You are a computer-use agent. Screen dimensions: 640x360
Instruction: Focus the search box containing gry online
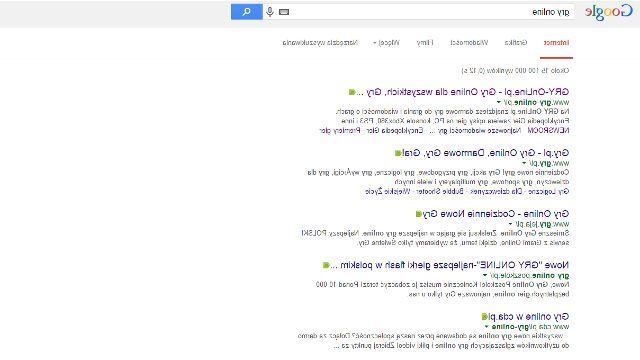click(418, 12)
